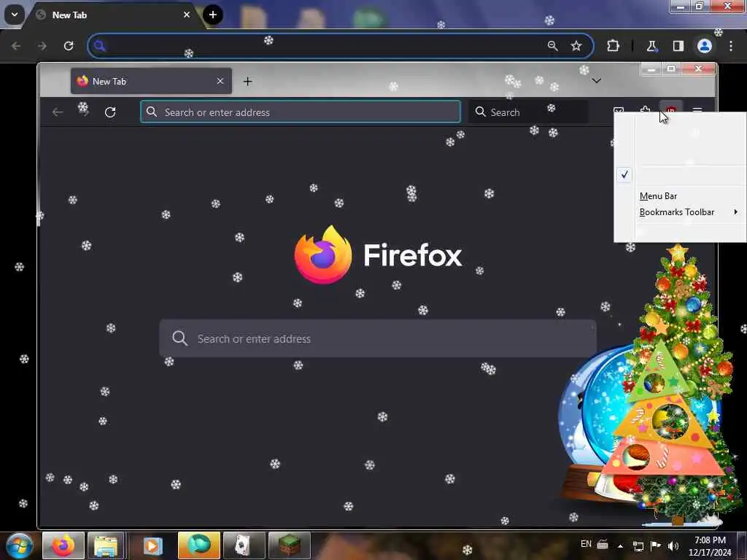Open the Windows Start orb
The height and width of the screenshot is (560, 747).
pyautogui.click(x=19, y=545)
